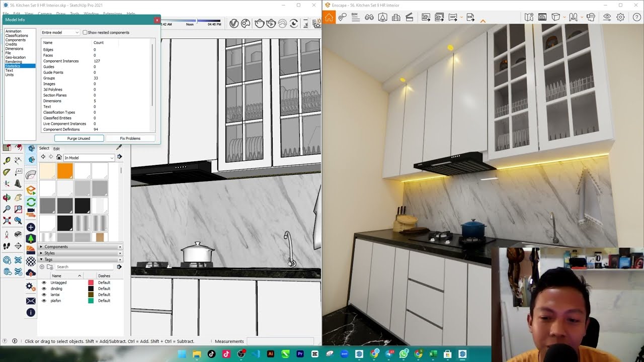This screenshot has width=644, height=362.
Task: Select Units in Model Info list
Action: (10, 75)
